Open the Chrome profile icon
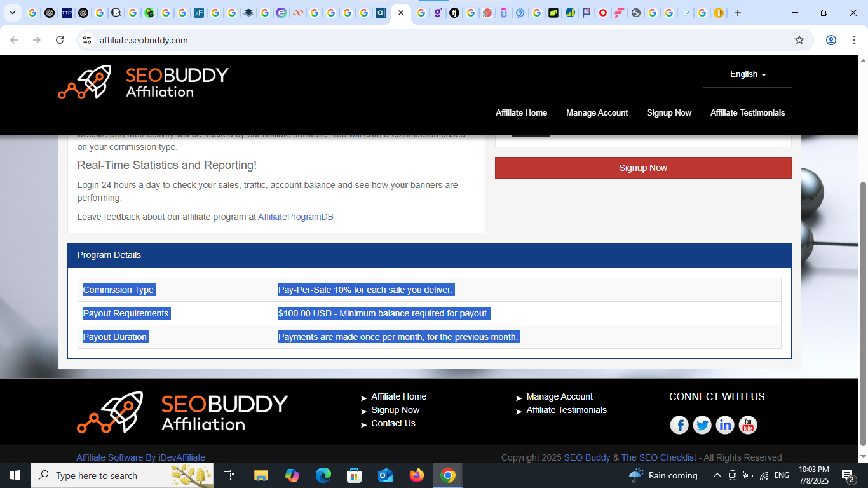This screenshot has height=488, width=868. coord(831,40)
